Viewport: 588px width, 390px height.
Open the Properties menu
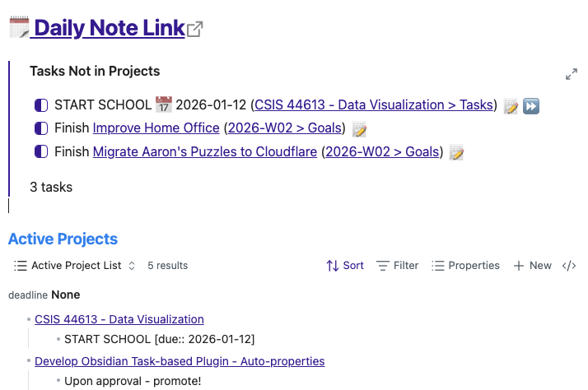click(x=465, y=266)
